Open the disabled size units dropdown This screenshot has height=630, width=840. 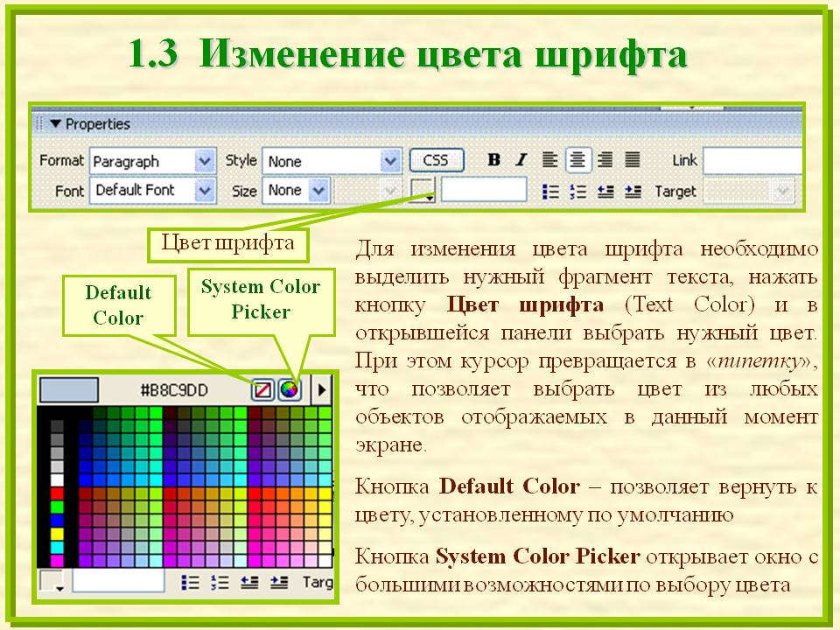click(367, 190)
